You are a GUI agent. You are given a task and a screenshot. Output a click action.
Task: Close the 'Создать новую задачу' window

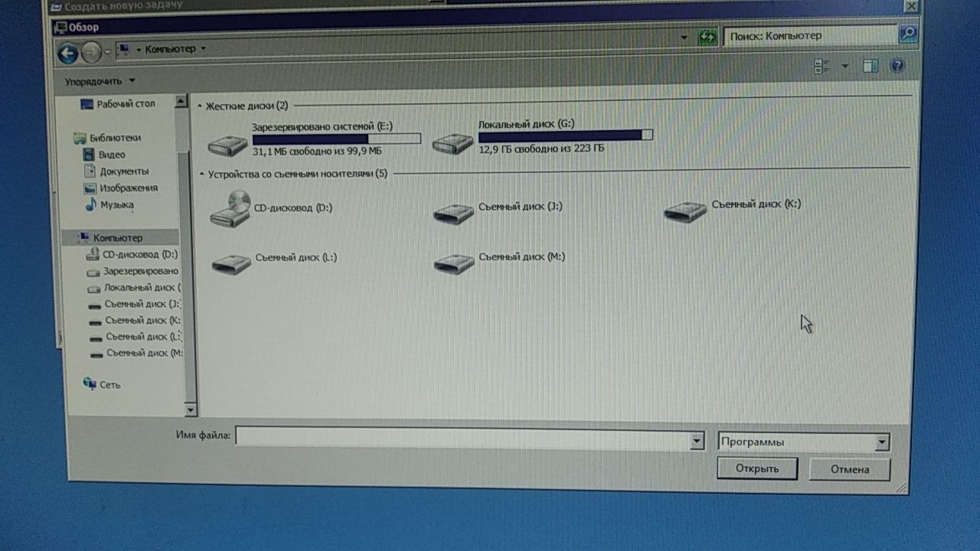(911, 5)
